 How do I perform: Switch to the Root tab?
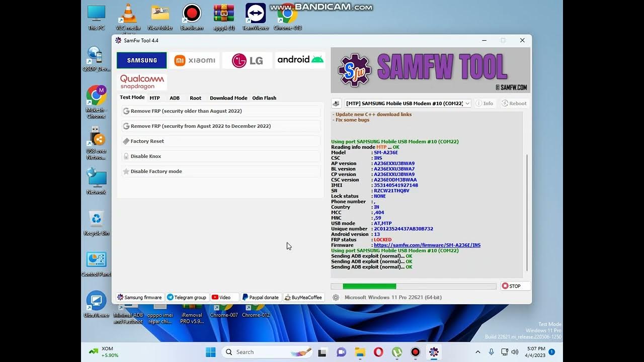[x=196, y=98]
